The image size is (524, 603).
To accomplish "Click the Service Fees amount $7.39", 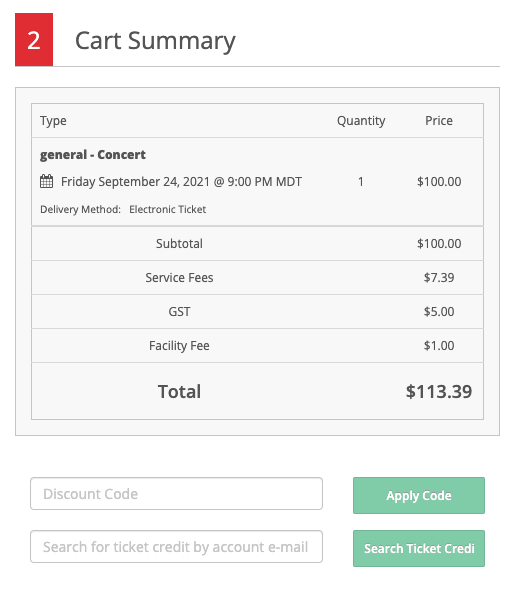I will [x=439, y=277].
